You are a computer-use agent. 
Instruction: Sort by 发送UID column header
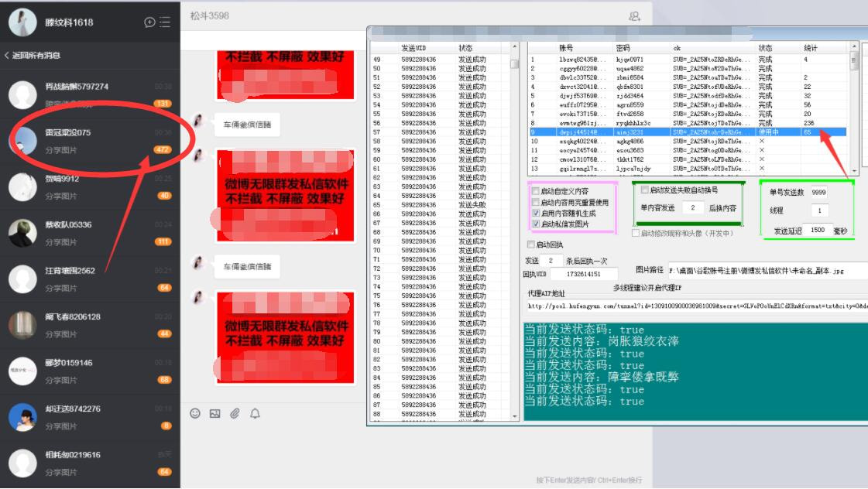(x=413, y=48)
